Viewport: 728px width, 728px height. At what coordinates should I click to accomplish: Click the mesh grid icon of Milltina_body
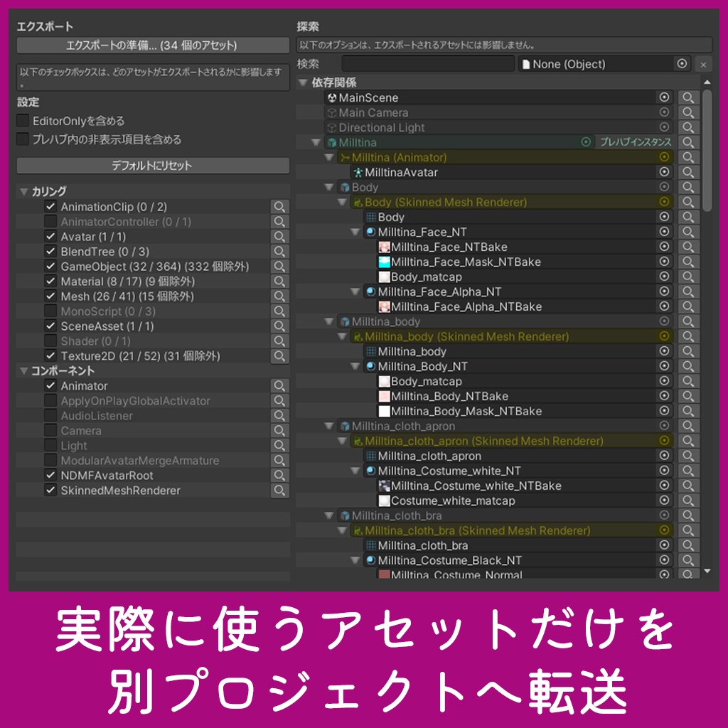tap(371, 351)
